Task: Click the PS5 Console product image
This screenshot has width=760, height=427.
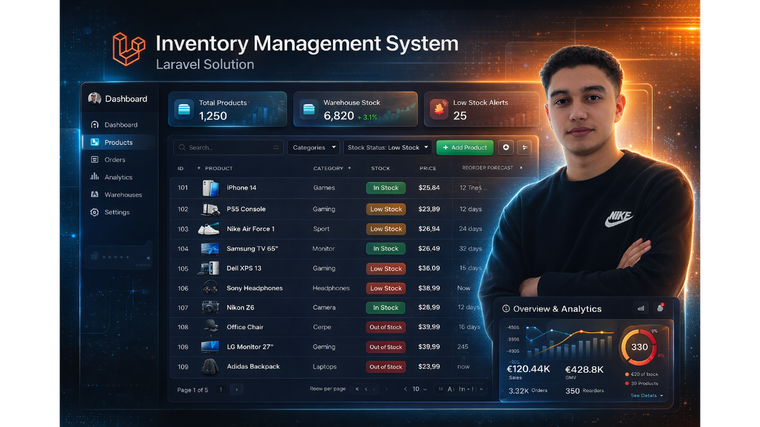Action: [x=210, y=209]
